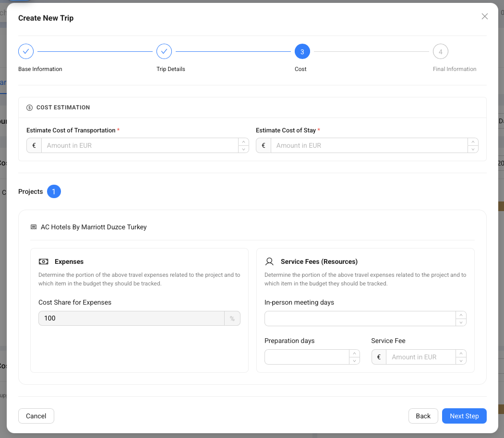Focus the Estimate Cost of Stay field
The height and width of the screenshot is (438, 504).
click(x=369, y=145)
